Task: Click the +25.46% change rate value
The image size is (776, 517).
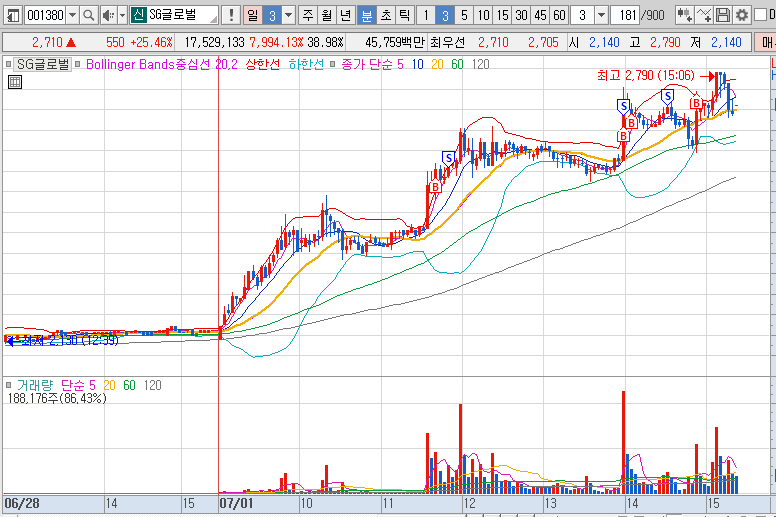Action: coord(151,43)
